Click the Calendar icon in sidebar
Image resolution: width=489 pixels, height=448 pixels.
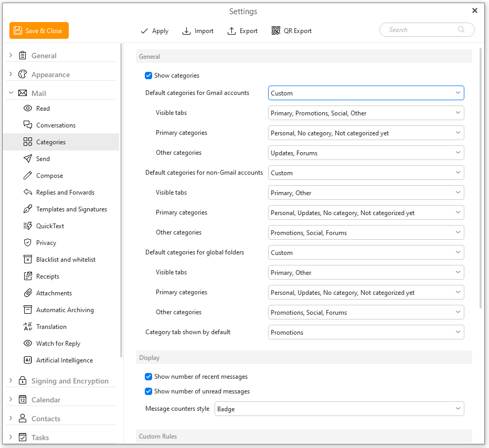(23, 399)
